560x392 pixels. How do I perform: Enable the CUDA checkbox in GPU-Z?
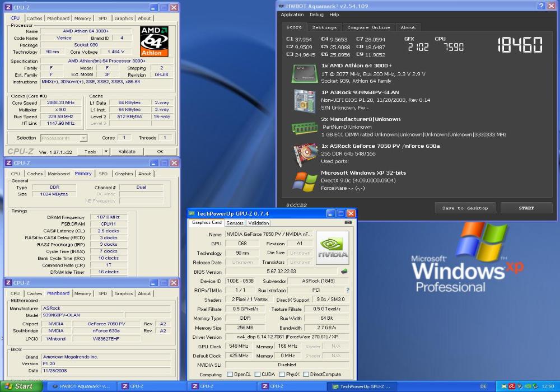(x=257, y=374)
